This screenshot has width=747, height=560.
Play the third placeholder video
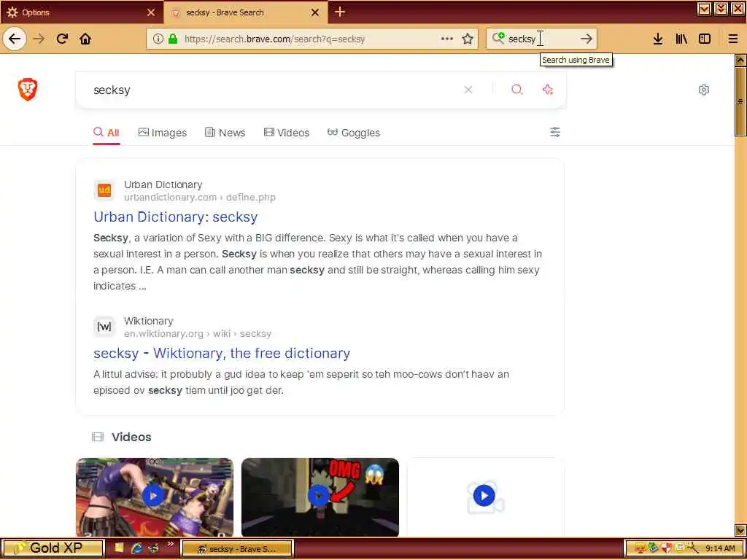[x=485, y=497]
